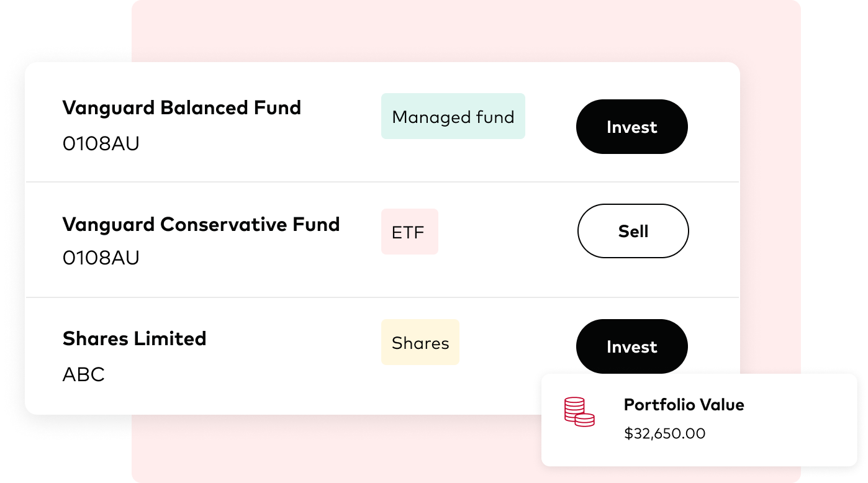Click the red coin stack icon
This screenshot has height=483, width=868.
[x=579, y=412]
